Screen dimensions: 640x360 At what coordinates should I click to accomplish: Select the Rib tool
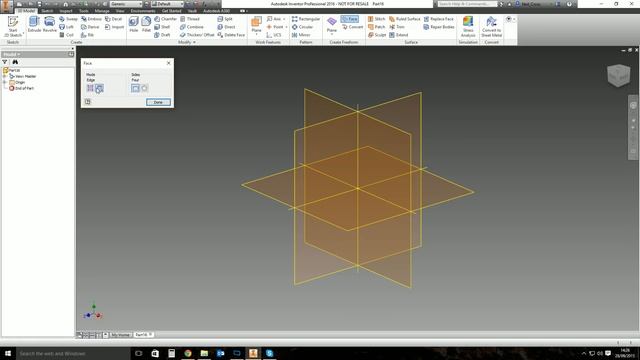87,35
